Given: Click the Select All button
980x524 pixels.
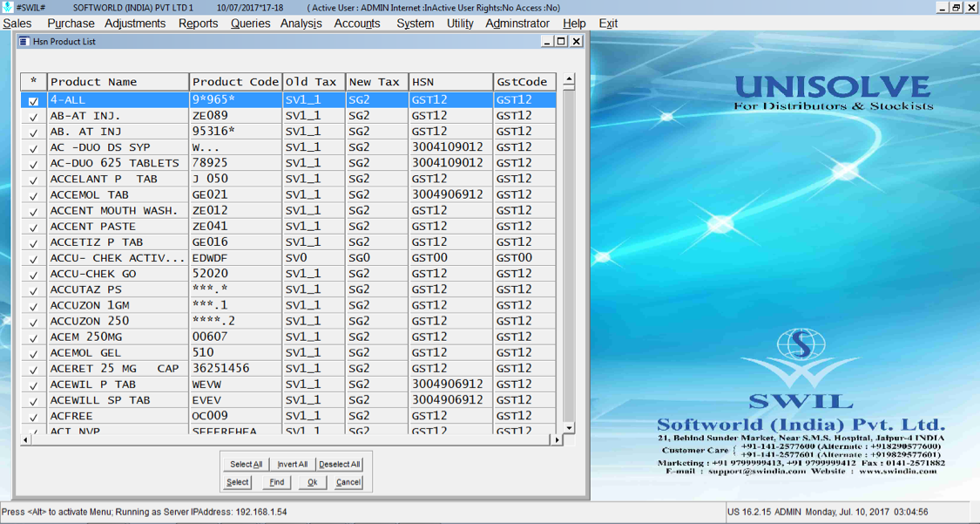Looking at the screenshot, I should (247, 464).
